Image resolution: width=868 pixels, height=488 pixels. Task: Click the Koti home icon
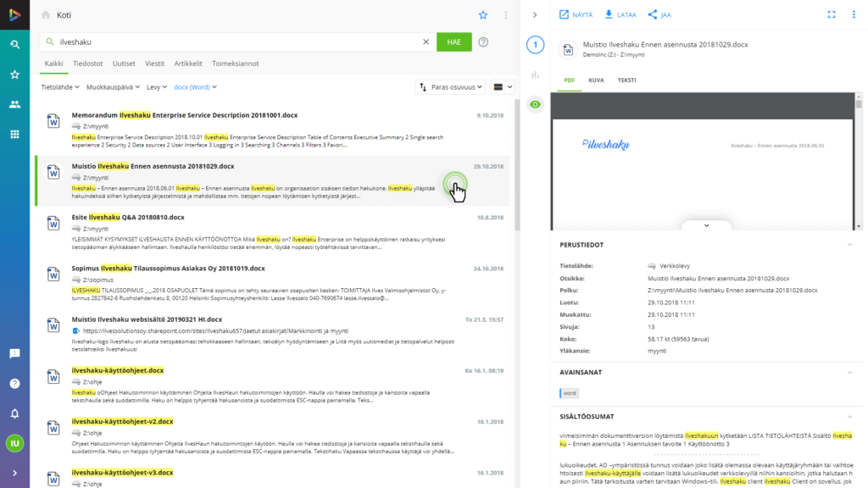tap(46, 15)
